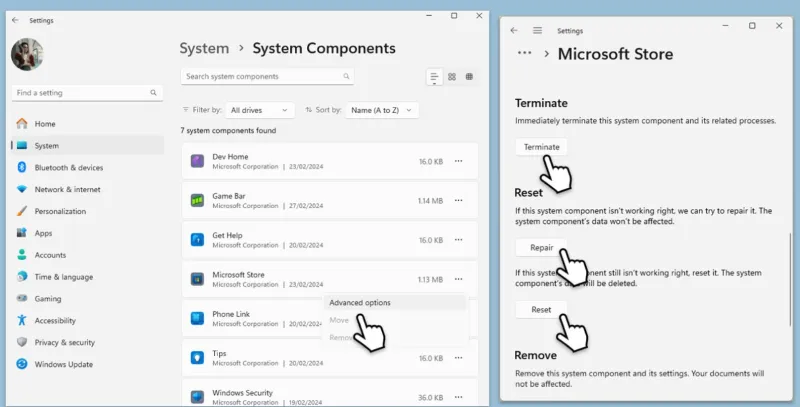Screen dimensions: 800x407
Task: Open the three-dot menu for Game Bar
Action: tap(459, 200)
